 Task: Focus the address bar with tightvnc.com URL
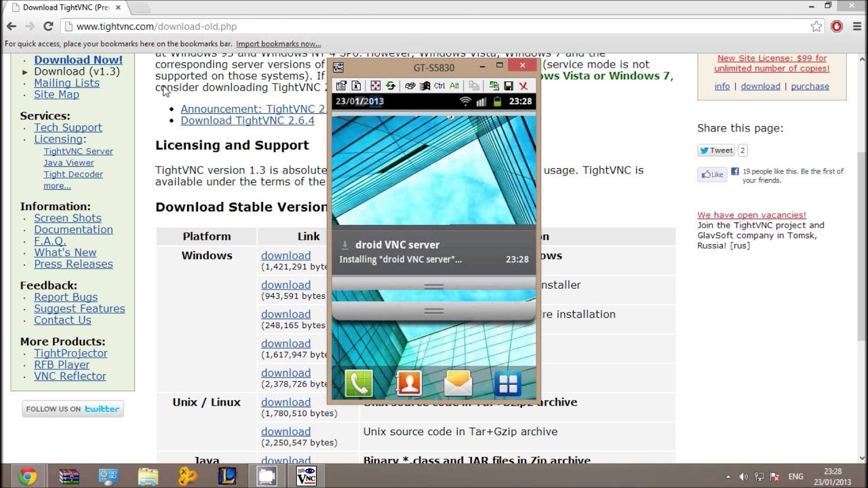coord(434,26)
